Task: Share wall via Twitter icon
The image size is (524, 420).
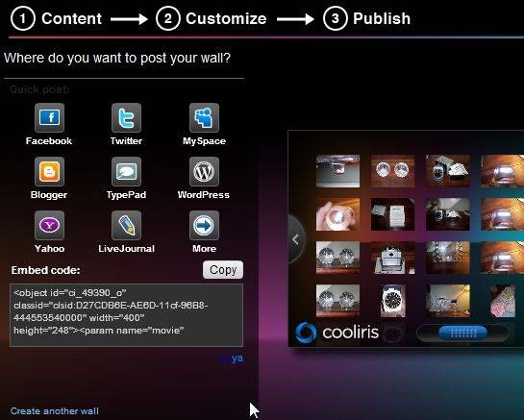Action: pyautogui.click(x=126, y=118)
